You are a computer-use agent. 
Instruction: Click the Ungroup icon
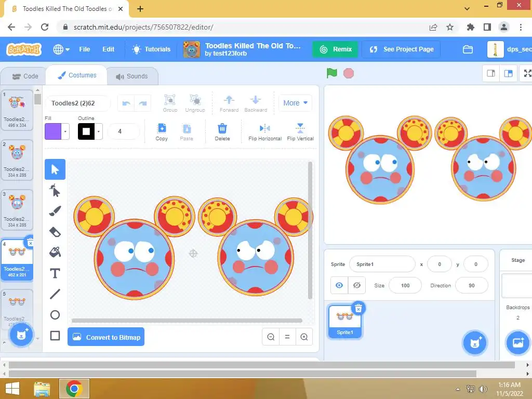pyautogui.click(x=195, y=103)
